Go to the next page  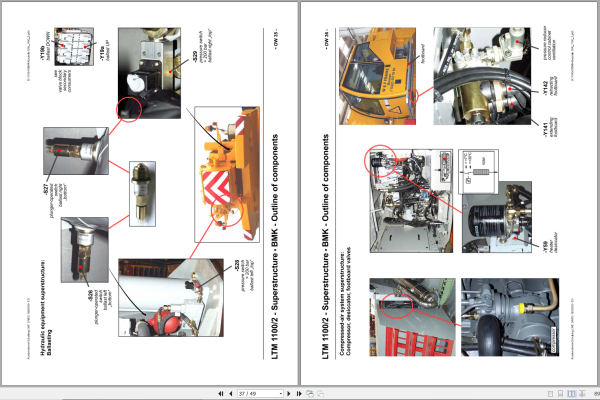pyautogui.click(x=289, y=393)
